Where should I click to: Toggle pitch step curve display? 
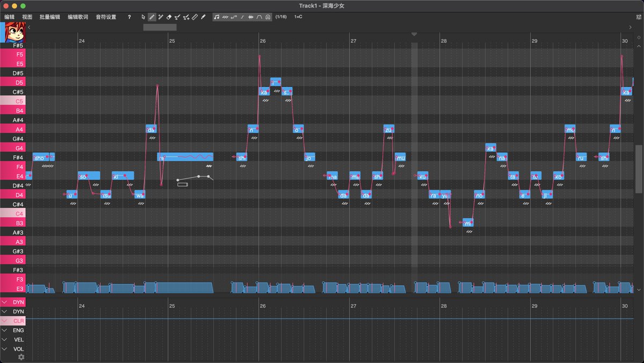[x=243, y=17]
